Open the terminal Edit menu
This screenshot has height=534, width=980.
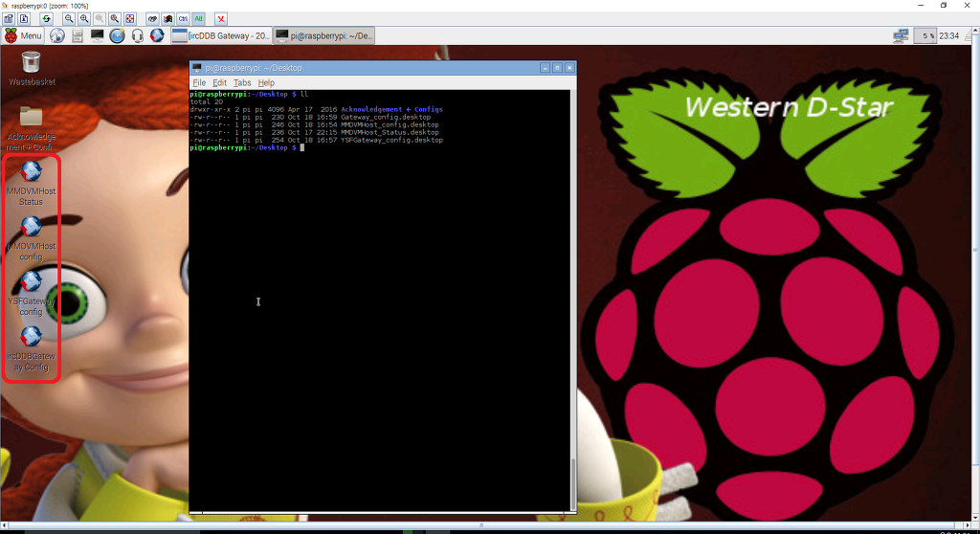[x=219, y=83]
